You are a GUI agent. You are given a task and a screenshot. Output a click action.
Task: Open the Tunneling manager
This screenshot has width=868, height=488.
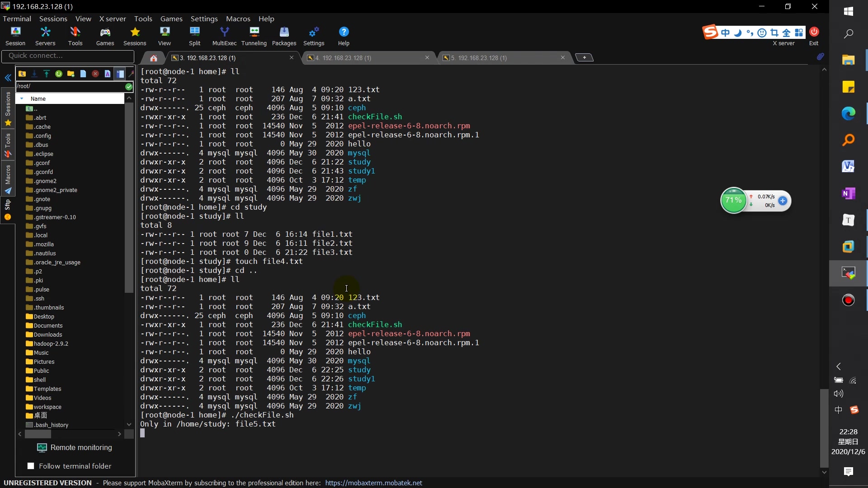254,36
